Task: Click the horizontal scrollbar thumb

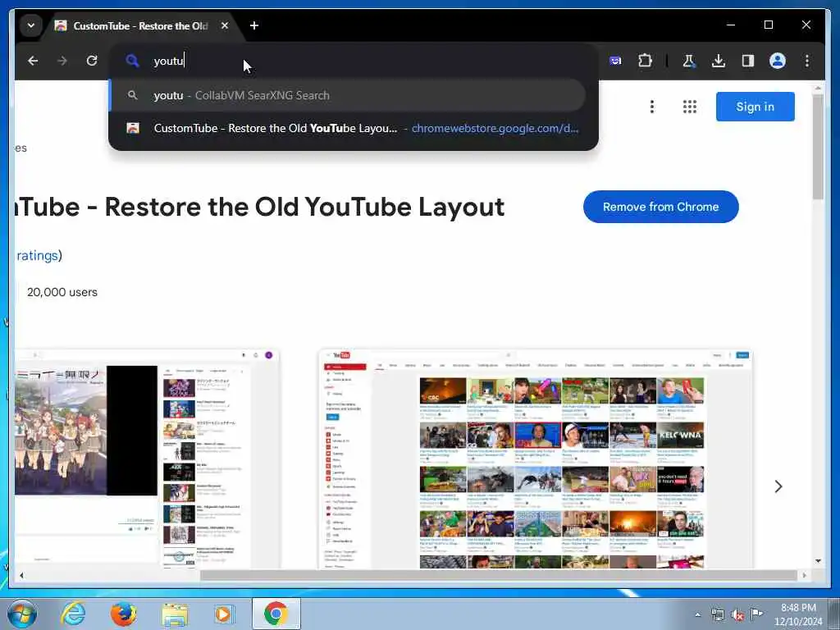Action: coord(498,575)
